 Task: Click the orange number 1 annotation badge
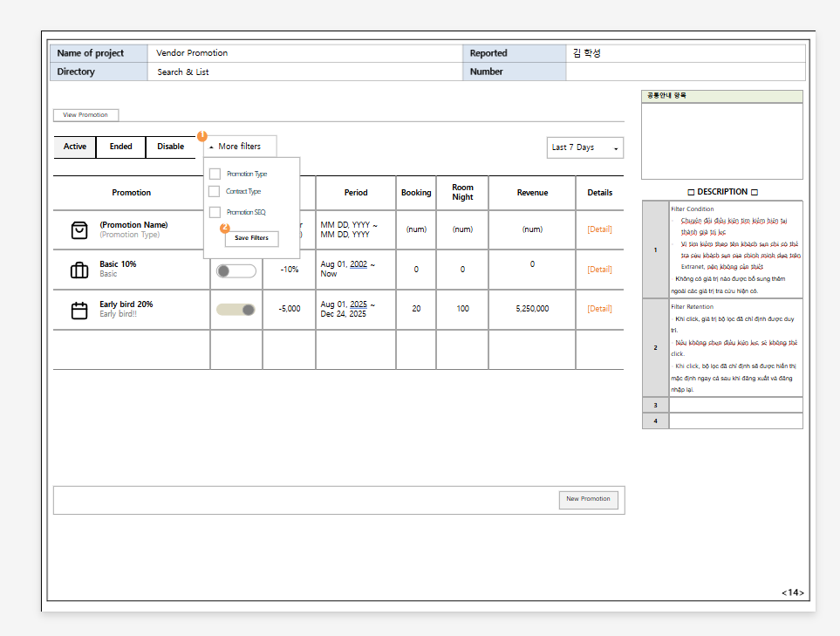click(202, 136)
